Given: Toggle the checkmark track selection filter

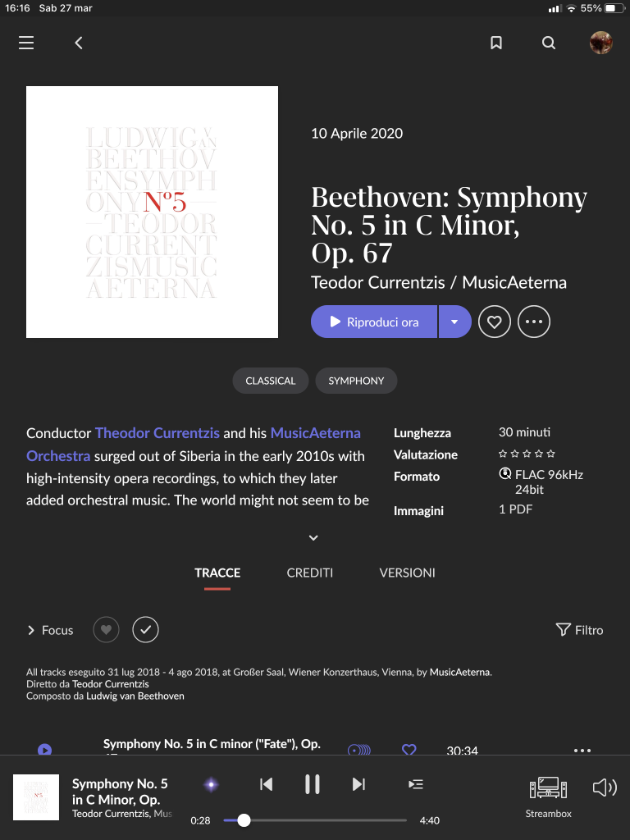Looking at the screenshot, I should point(146,629).
